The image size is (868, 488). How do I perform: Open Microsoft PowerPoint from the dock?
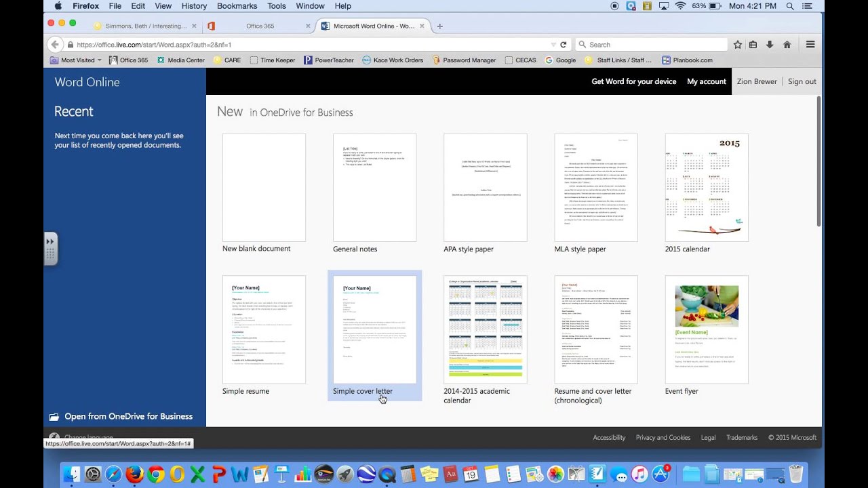coord(219,474)
